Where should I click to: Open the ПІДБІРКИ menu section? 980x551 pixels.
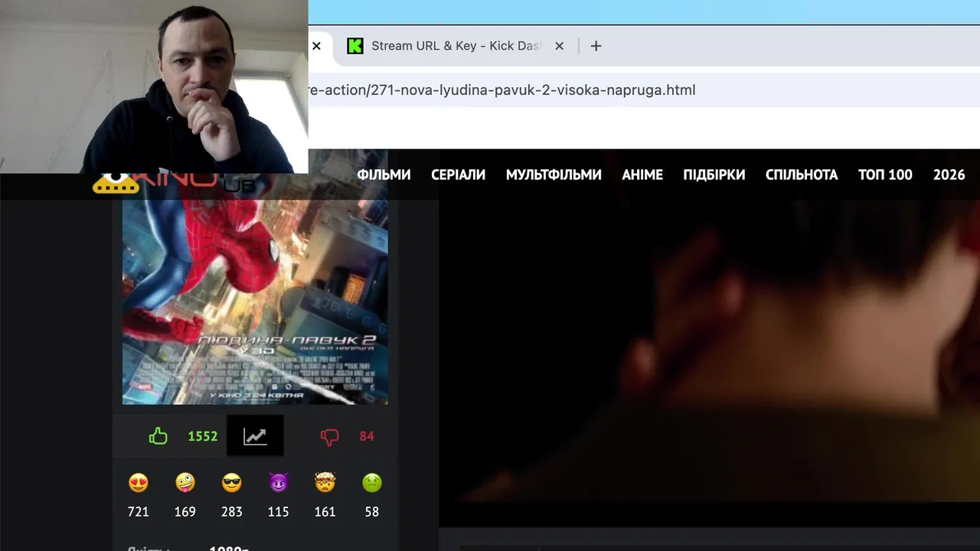(714, 174)
